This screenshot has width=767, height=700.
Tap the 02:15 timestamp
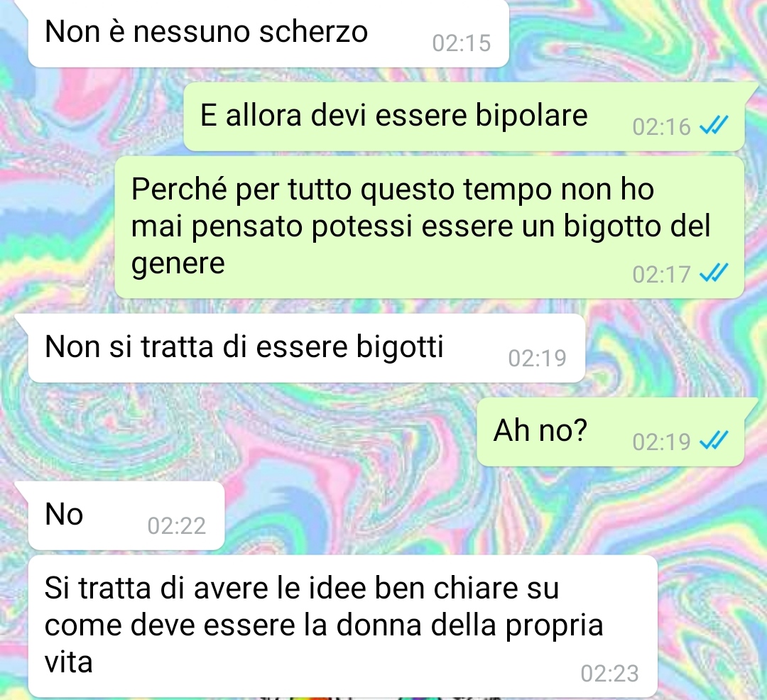pos(461,43)
